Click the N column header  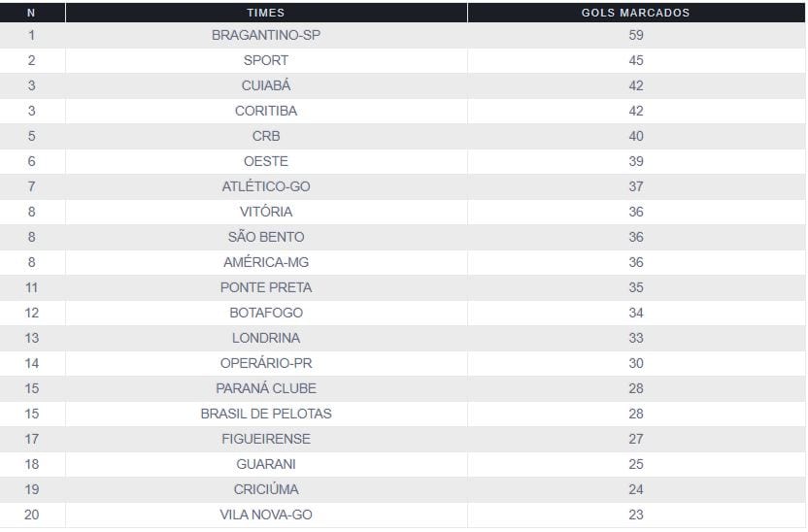pyautogui.click(x=32, y=13)
